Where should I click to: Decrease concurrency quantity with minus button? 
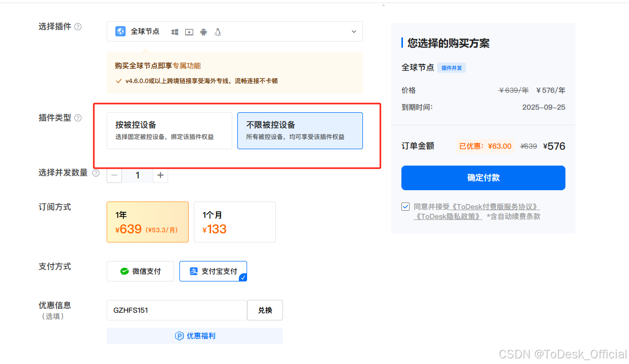(x=114, y=175)
